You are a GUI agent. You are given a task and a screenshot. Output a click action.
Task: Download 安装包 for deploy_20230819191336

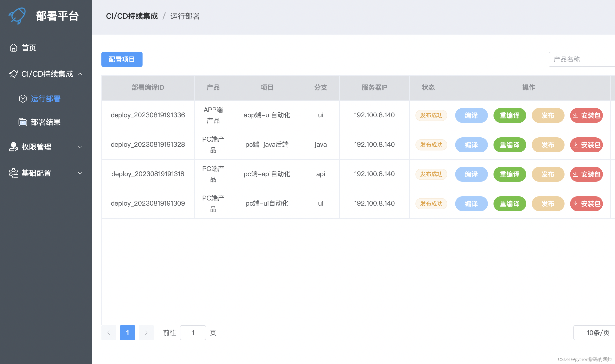(586, 115)
